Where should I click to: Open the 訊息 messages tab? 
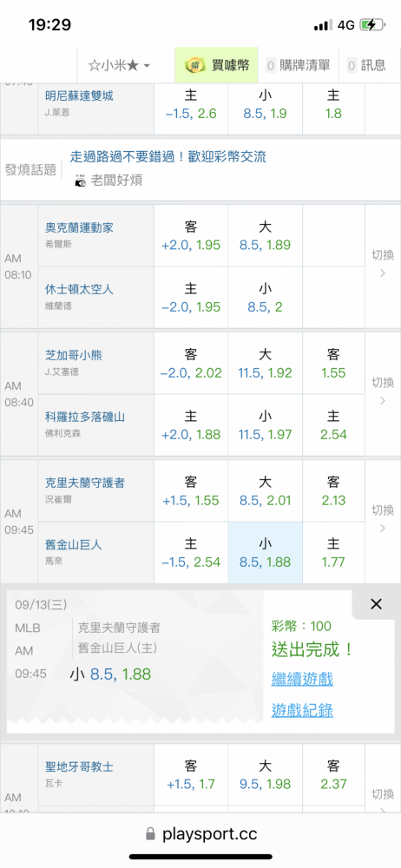(x=366, y=65)
